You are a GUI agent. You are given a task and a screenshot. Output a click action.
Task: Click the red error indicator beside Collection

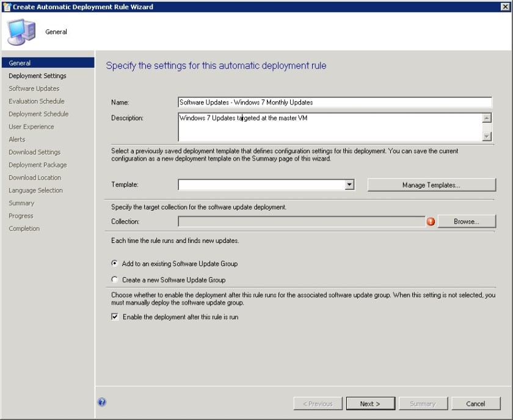coord(431,222)
